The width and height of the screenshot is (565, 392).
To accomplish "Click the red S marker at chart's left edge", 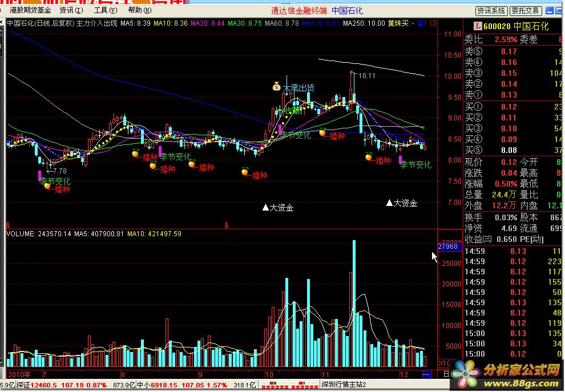I will click(8, 225).
